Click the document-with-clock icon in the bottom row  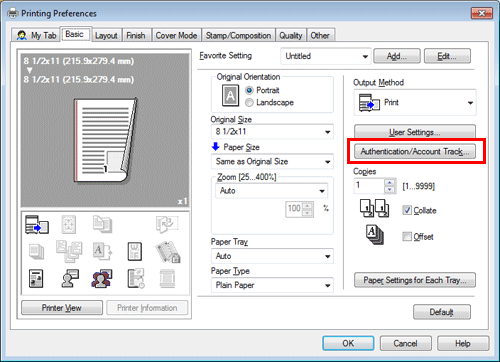(136, 279)
